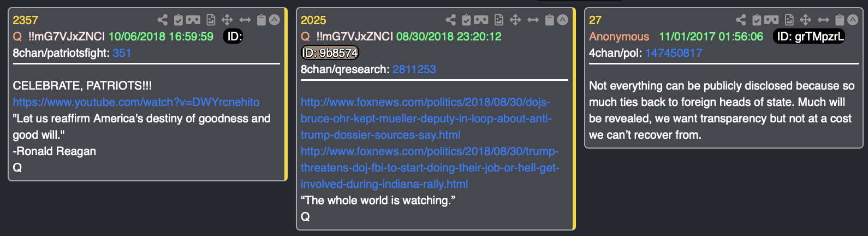Screen dimensions: 868x236
Task: Open the Trump threatens DOJ FBI link
Action: [430, 168]
